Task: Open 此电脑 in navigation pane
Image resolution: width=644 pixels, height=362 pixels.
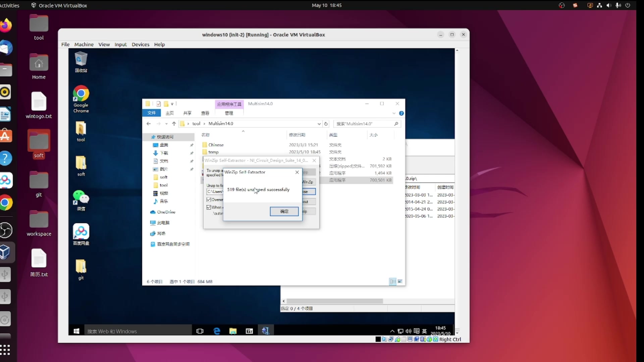Action: pyautogui.click(x=163, y=223)
